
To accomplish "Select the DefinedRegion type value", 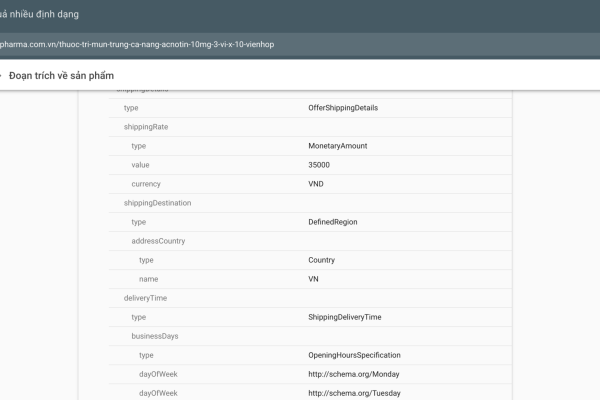I will click(x=333, y=222).
